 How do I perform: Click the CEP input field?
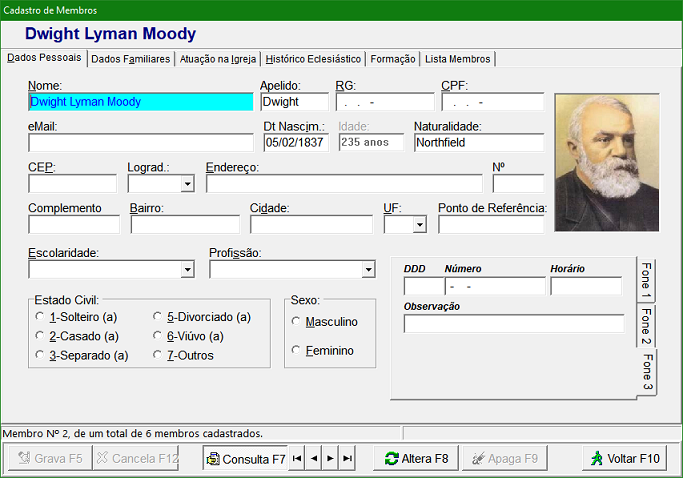(73, 183)
